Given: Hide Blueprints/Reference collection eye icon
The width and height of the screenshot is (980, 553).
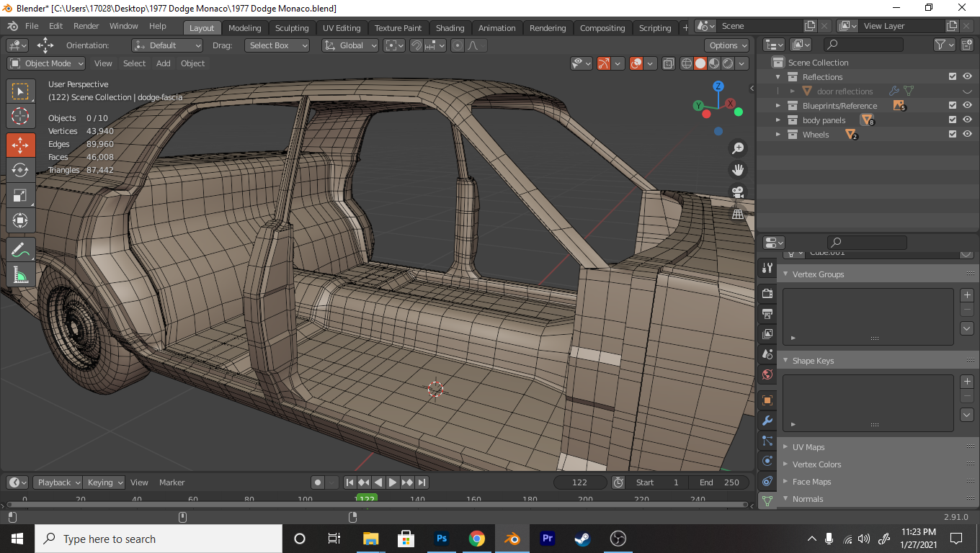Looking at the screenshot, I should (967, 105).
